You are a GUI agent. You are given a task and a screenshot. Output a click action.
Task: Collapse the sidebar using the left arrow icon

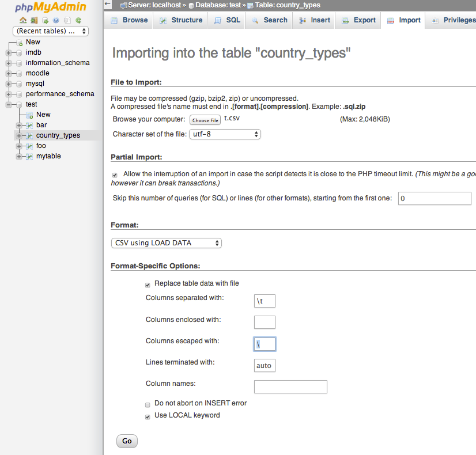pos(107,5)
